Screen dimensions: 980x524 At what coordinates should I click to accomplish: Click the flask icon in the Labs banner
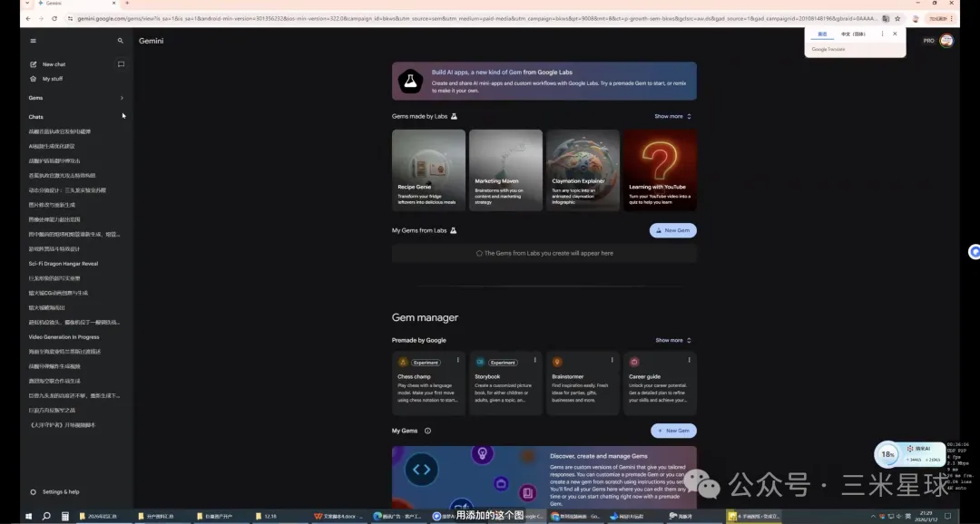point(411,82)
